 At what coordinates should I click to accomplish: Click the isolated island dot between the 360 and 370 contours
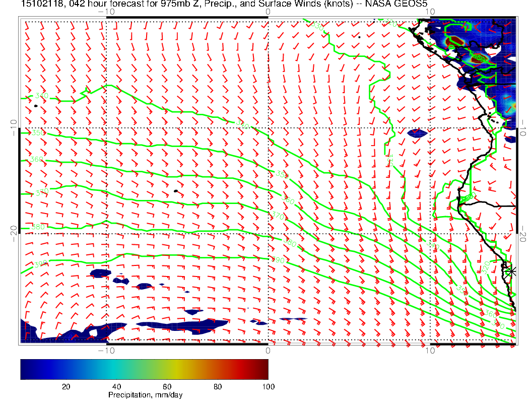pyautogui.click(x=175, y=191)
